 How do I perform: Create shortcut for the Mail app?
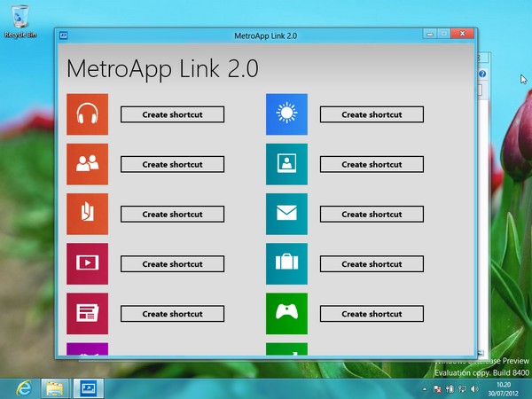coord(372,214)
